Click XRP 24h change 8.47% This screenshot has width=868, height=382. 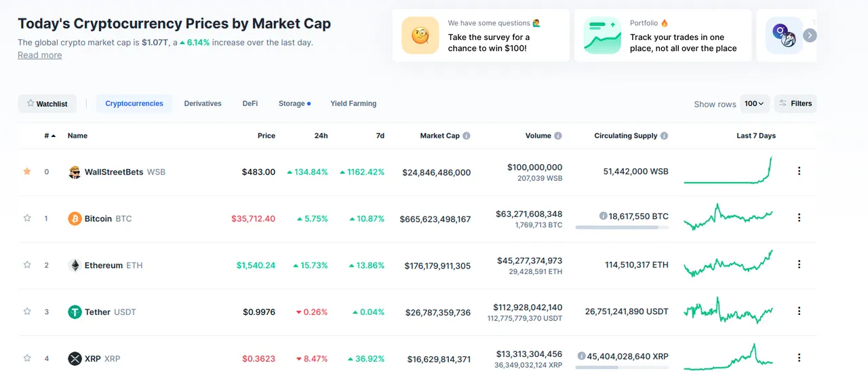point(312,358)
